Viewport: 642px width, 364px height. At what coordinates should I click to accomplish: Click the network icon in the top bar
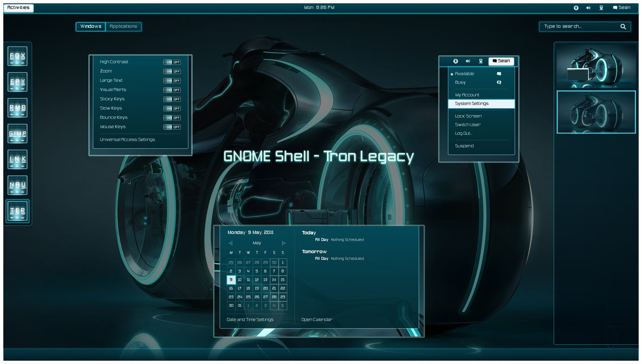click(601, 8)
